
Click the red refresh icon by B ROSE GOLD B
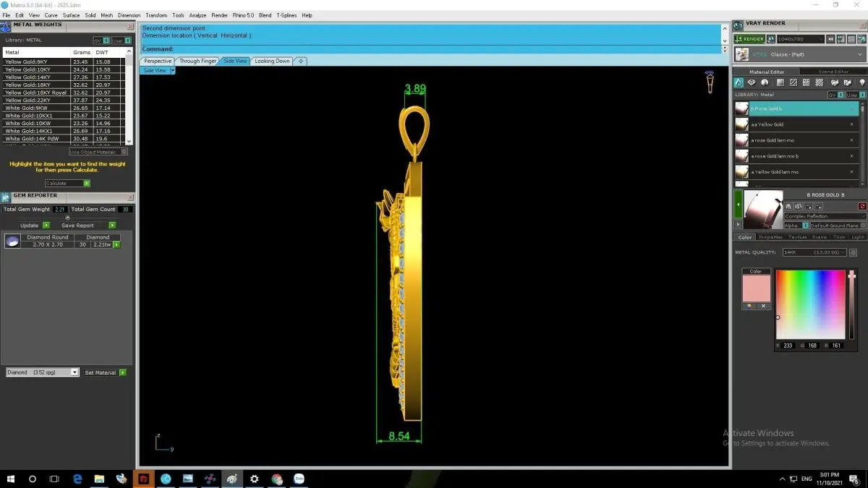click(x=862, y=206)
